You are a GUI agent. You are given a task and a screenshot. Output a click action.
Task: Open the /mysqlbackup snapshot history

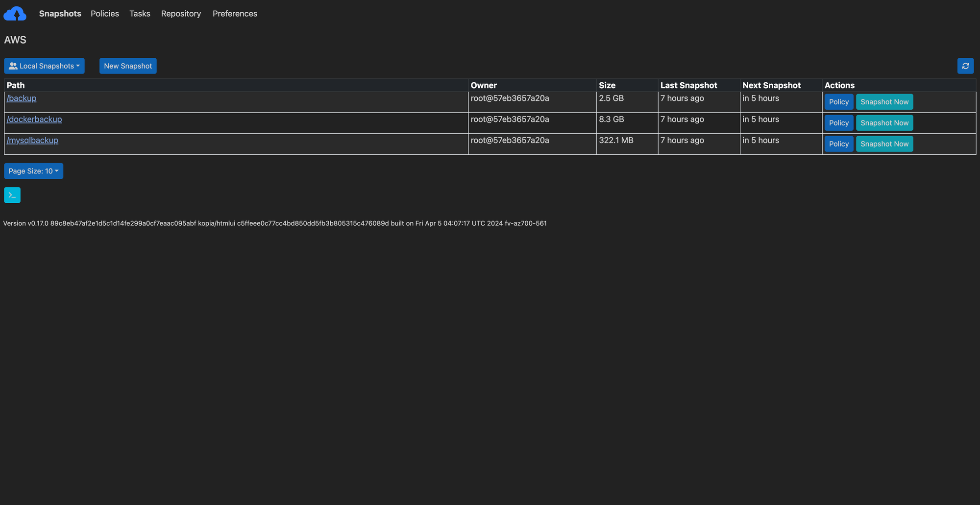32,140
